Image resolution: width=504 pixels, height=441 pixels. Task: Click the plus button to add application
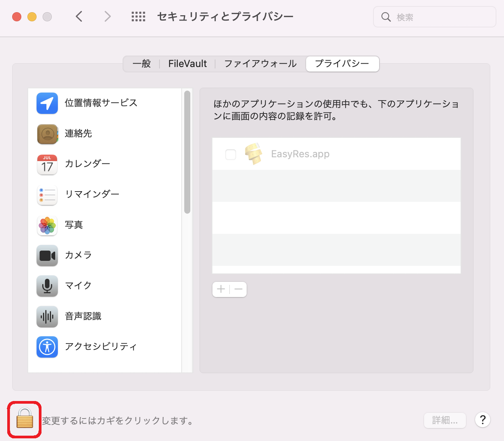(x=221, y=289)
